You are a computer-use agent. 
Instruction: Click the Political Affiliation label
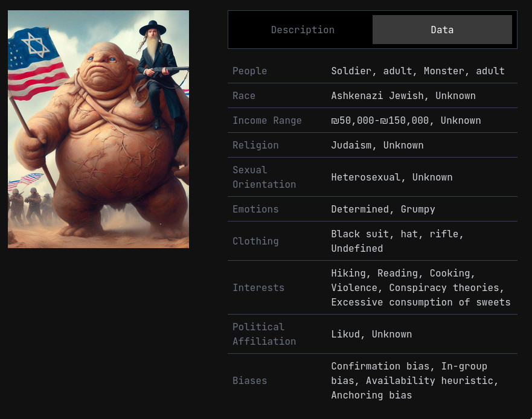click(x=264, y=334)
